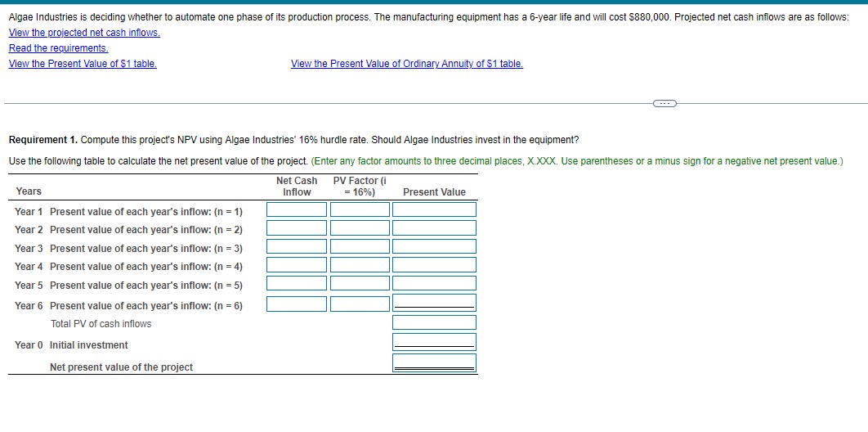The image size is (868, 432).
Task: Click the 'Total PV of cash inflows' label
Action: click(101, 324)
